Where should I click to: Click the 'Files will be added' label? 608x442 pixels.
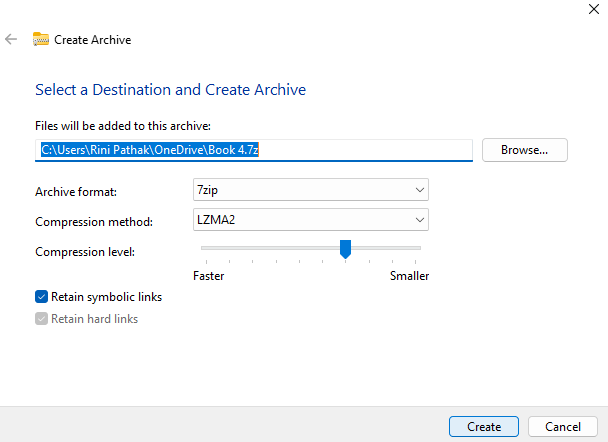click(123, 125)
